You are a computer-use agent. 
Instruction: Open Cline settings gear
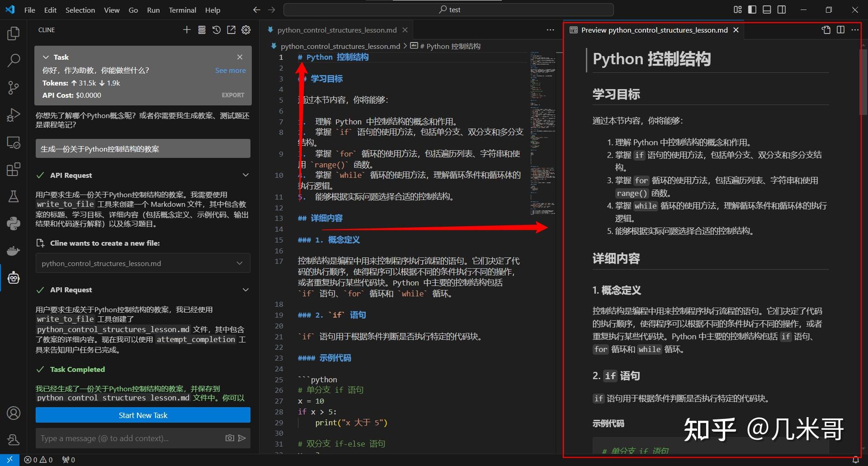(246, 30)
